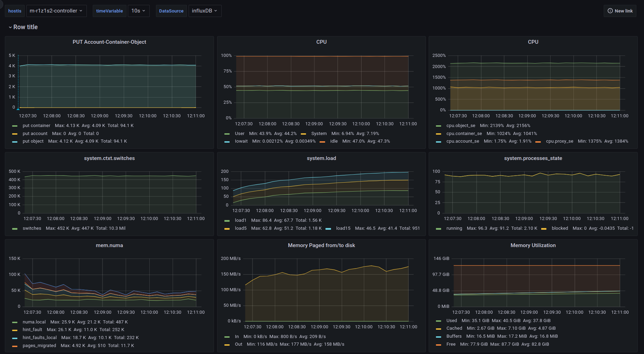The image size is (644, 354).
Task: Open the influxDB DataSource dropdown
Action: click(205, 11)
